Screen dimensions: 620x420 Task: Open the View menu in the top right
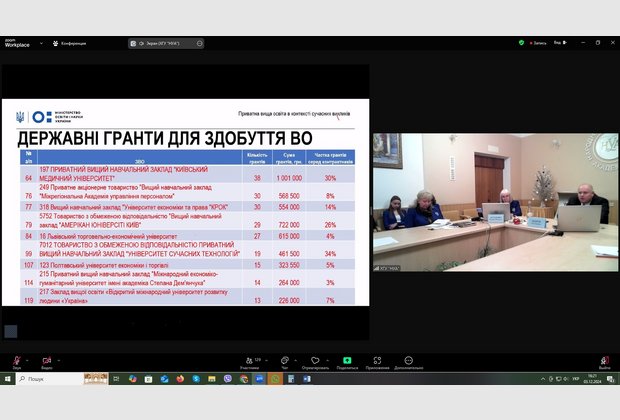click(560, 42)
